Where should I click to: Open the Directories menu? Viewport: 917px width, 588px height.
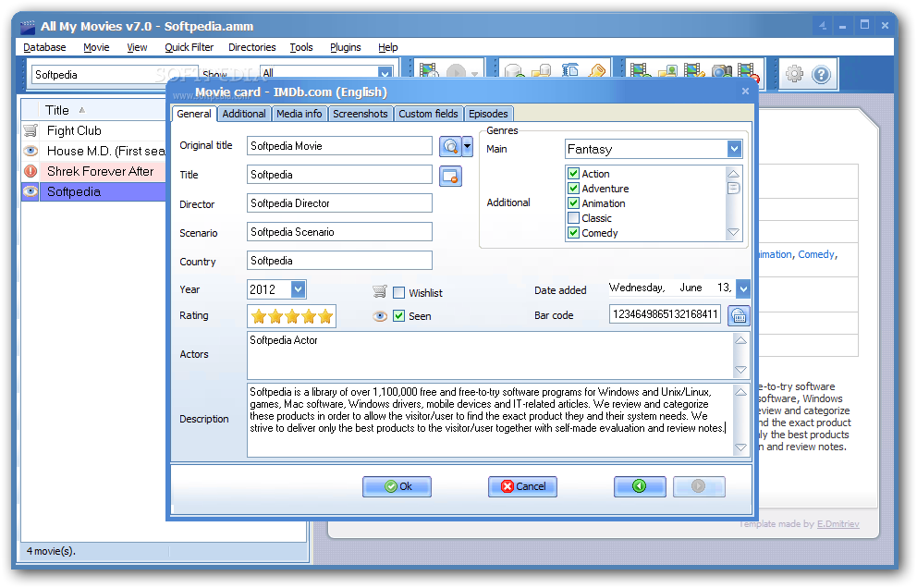click(252, 47)
